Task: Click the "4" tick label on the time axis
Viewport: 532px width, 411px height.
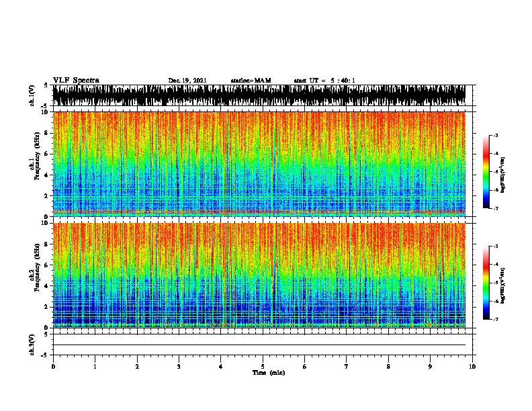Action: [221, 367]
